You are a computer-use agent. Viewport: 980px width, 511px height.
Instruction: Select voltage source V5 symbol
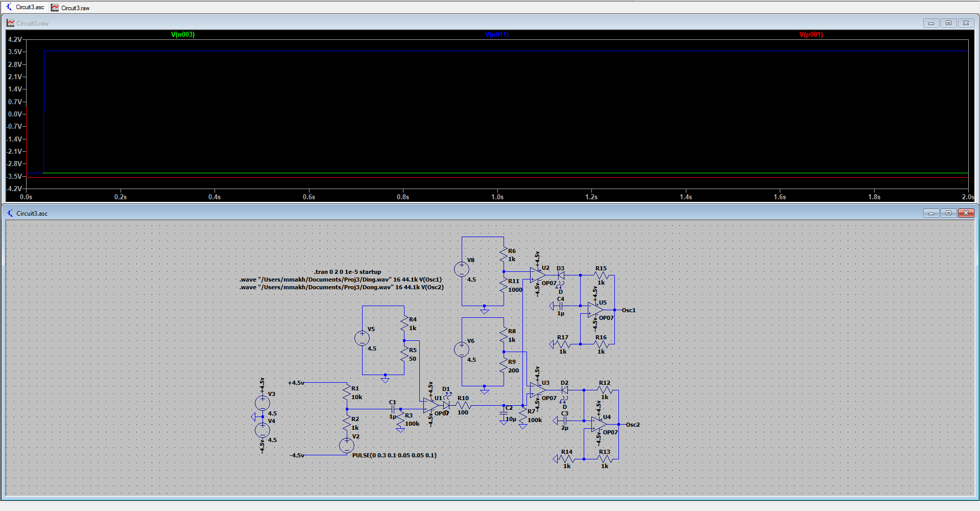point(362,338)
